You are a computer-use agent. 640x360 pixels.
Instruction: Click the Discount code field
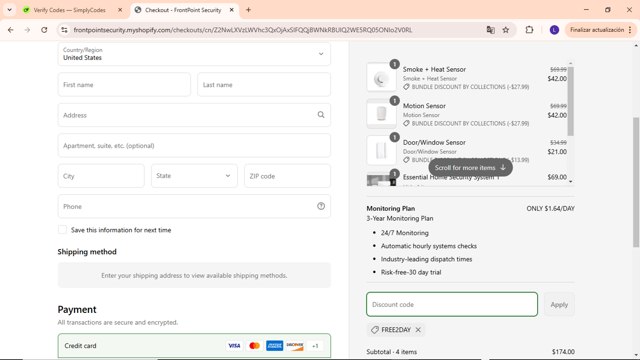pyautogui.click(x=452, y=304)
